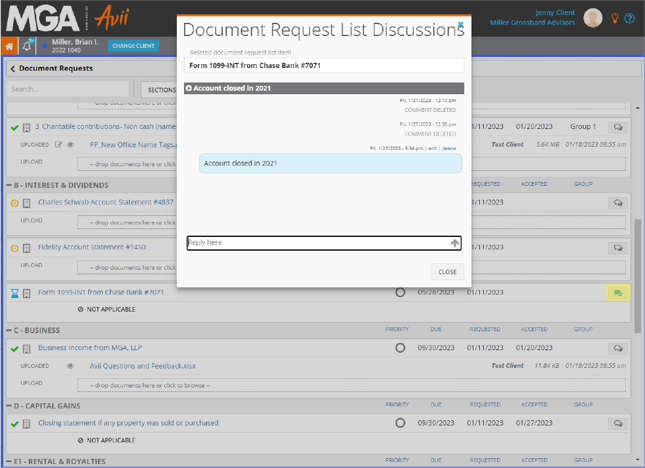Open Jenny Client profile avatar
Image resolution: width=645 pixels, height=468 pixels.
[593, 18]
